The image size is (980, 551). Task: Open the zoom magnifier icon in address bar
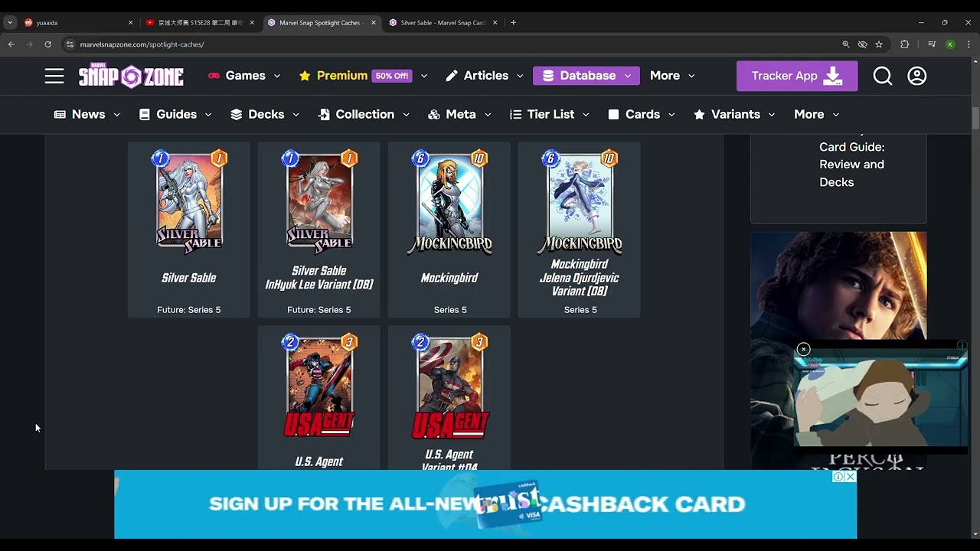(846, 44)
